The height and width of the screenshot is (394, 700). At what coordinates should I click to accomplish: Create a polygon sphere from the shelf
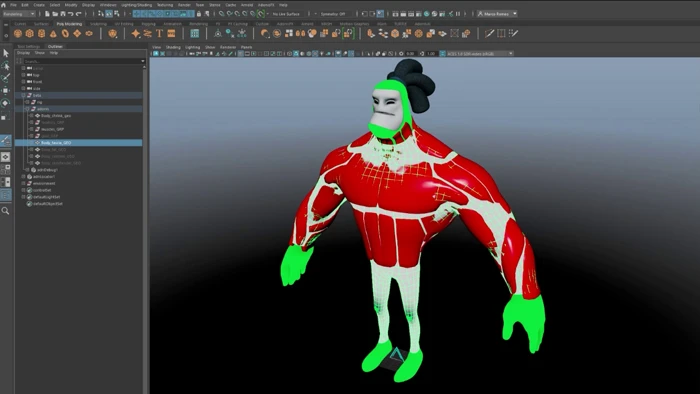point(18,33)
